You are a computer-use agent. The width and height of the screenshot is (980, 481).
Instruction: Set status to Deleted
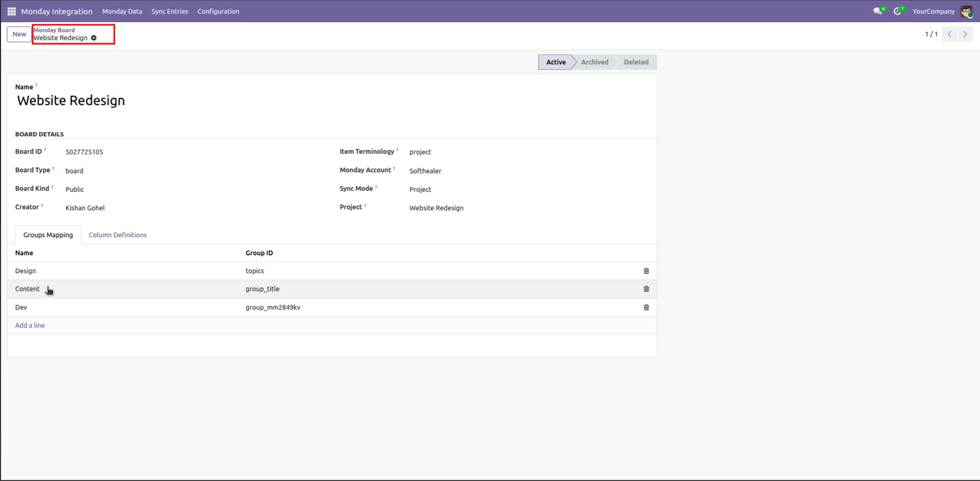click(x=636, y=62)
